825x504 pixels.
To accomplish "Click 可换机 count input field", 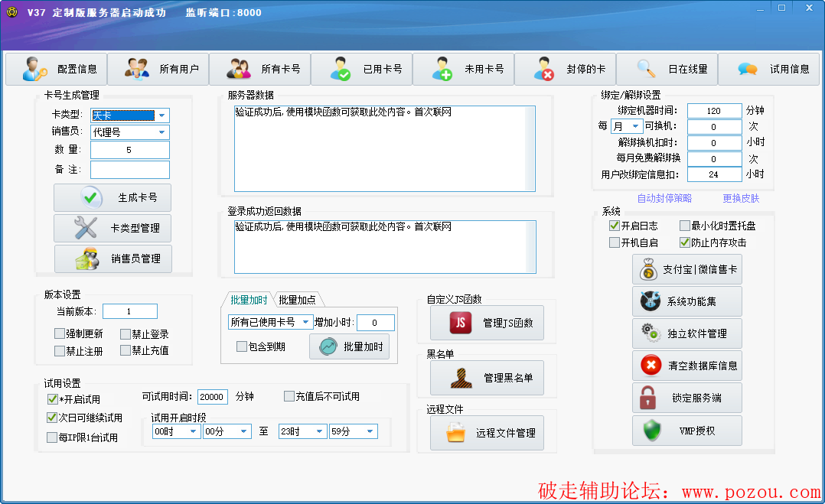I will [x=715, y=127].
